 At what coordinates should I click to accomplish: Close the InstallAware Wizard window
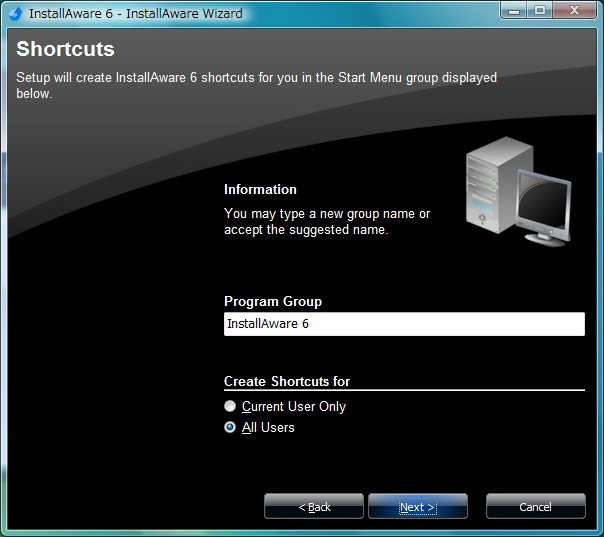coord(574,10)
